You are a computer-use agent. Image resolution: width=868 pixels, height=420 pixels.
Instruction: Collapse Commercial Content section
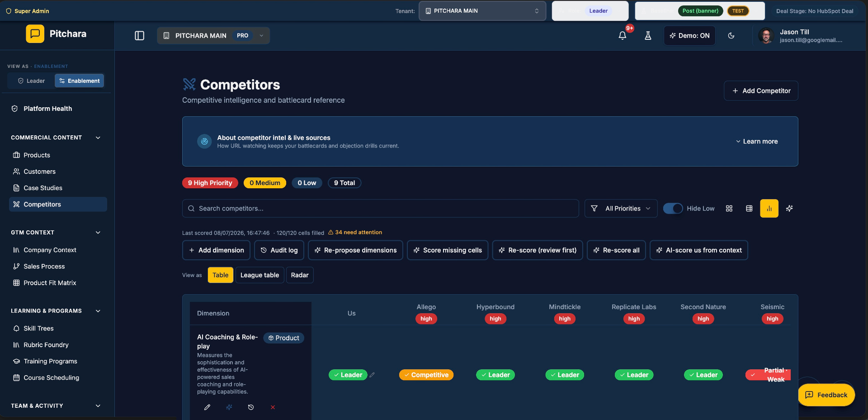98,138
